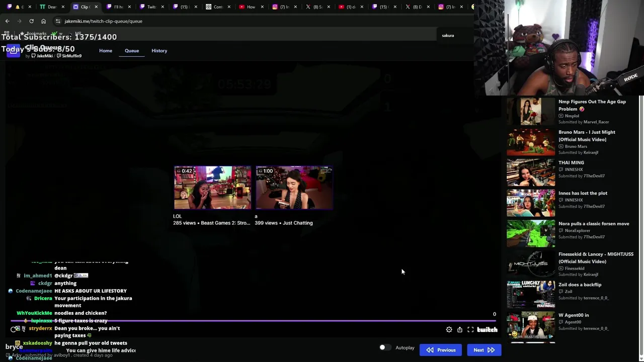Image resolution: width=644 pixels, height=362 pixels.
Task: Select queue item Innes has lost the plot
Action: click(570, 203)
